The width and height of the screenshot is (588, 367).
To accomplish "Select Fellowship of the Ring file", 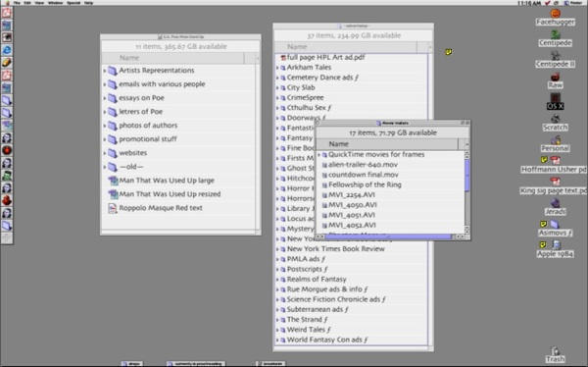I will point(365,185).
